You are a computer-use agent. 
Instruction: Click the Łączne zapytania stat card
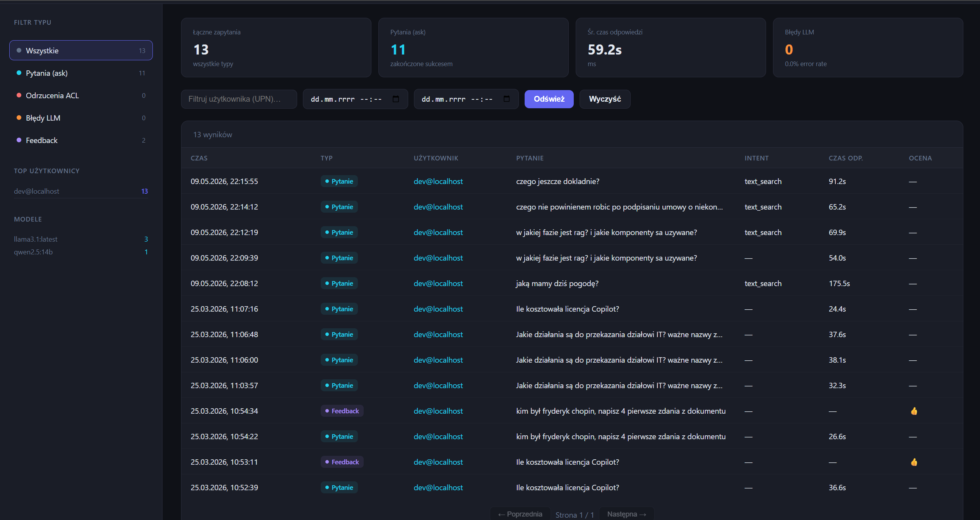click(276, 48)
